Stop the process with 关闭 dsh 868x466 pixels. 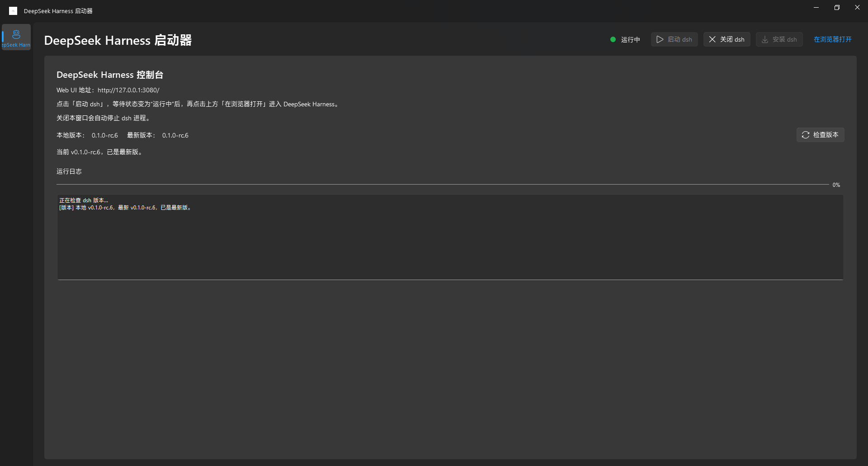point(727,39)
